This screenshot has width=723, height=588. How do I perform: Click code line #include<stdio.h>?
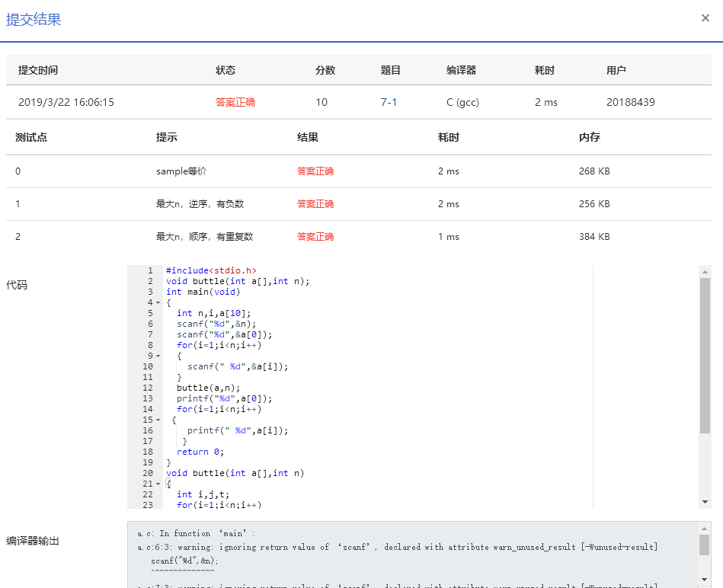tap(211, 270)
